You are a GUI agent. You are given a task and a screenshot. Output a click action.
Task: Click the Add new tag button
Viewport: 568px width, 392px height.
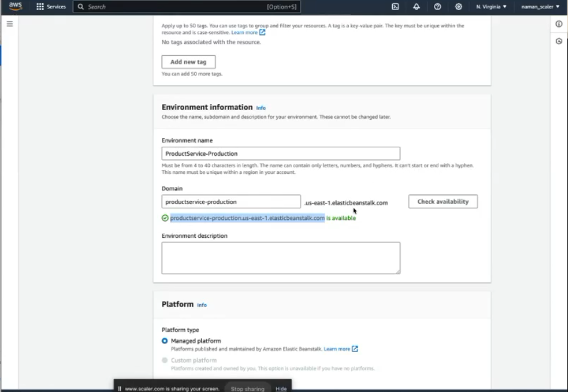[188, 62]
